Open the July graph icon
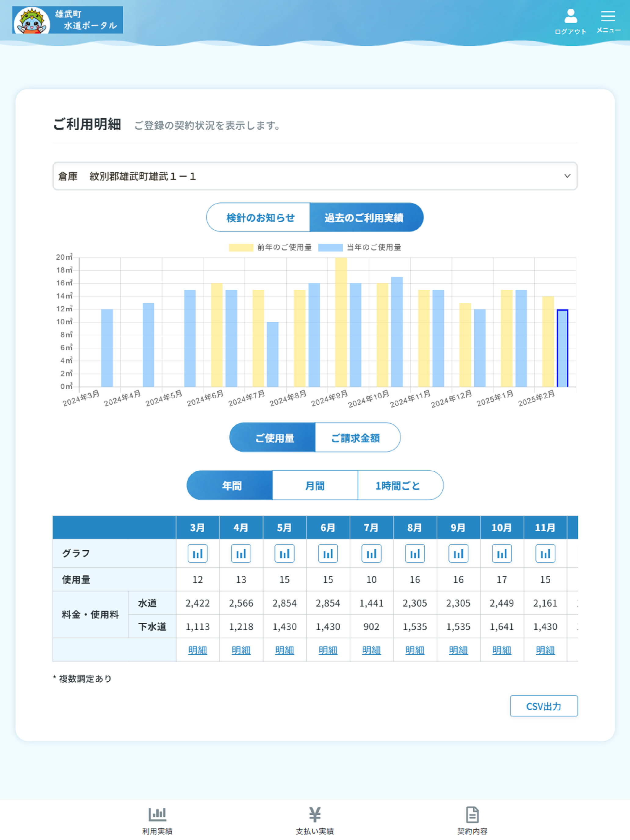 point(371,554)
